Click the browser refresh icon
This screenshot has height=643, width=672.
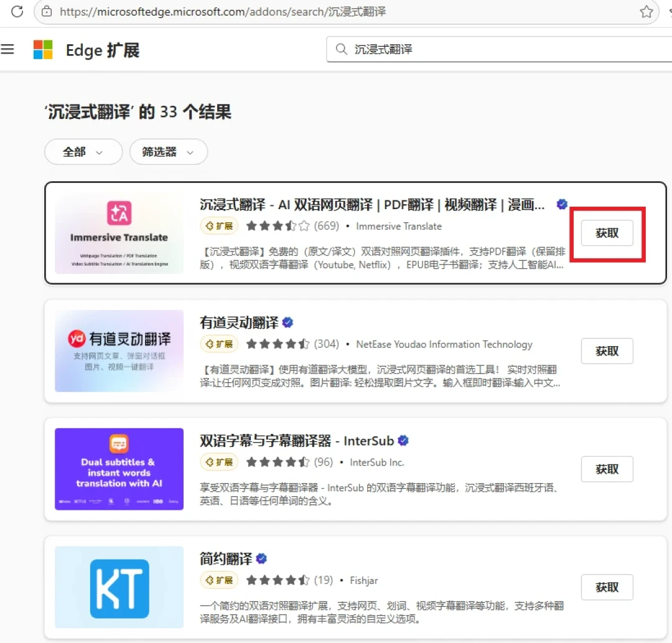coord(17,11)
